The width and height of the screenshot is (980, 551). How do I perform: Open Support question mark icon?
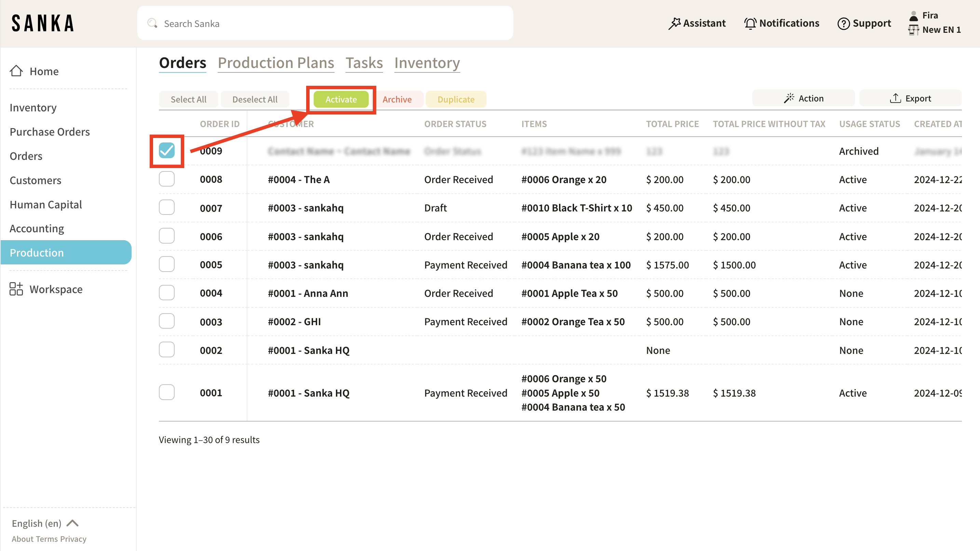pos(843,24)
